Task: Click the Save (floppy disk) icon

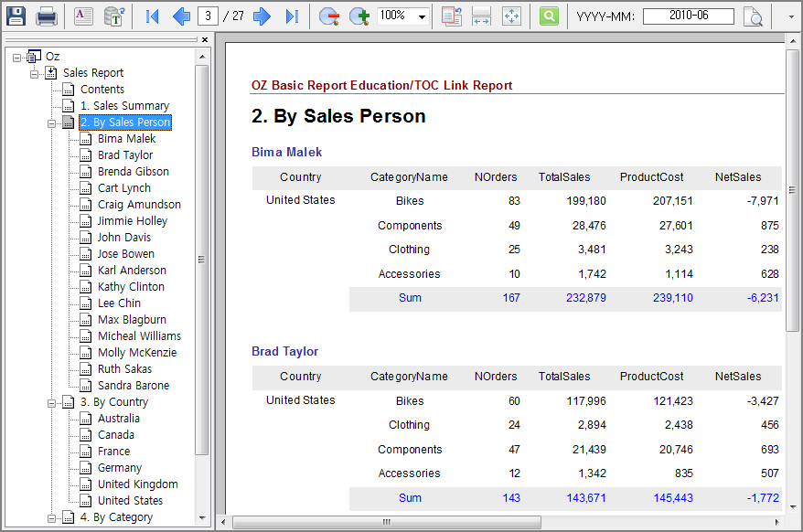Action: click(x=16, y=16)
